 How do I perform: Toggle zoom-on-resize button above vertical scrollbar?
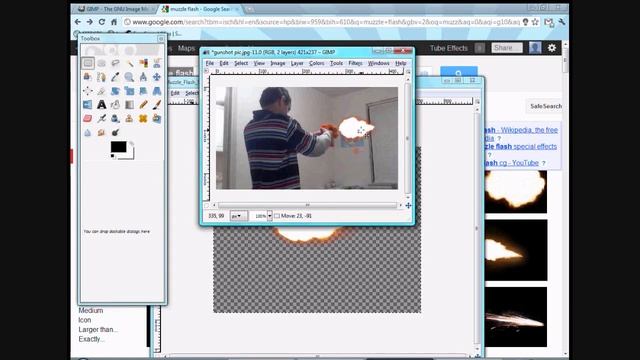pos(408,71)
